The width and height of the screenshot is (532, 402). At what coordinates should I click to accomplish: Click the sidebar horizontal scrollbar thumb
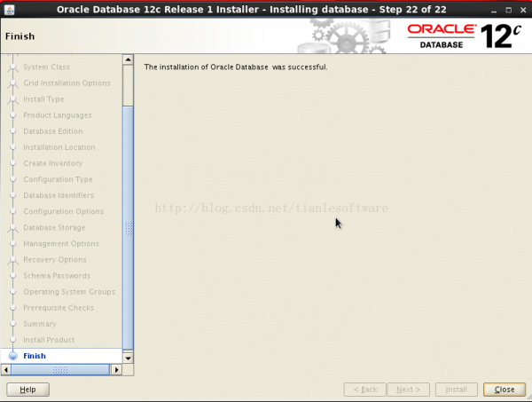click(60, 369)
